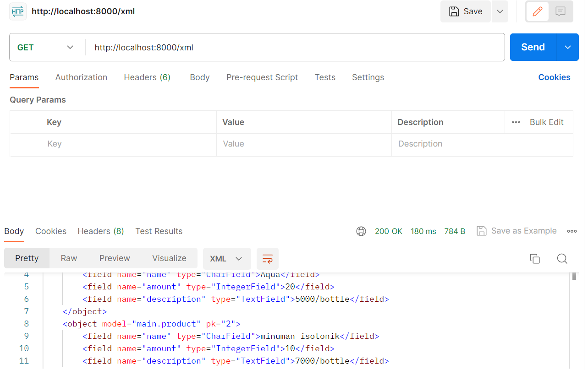Screen dimensions: 588x370
Task: Open the Cookies manager
Action: click(x=554, y=77)
